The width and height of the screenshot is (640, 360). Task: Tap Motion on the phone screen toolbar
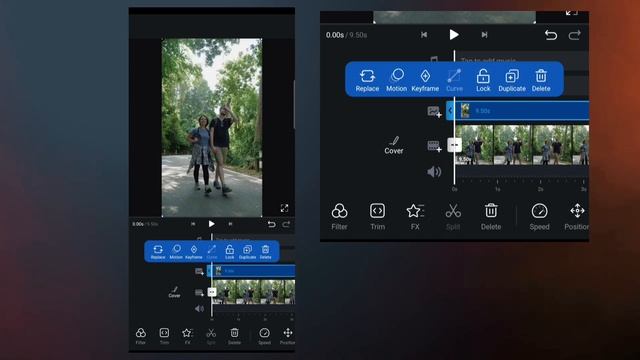point(176,252)
